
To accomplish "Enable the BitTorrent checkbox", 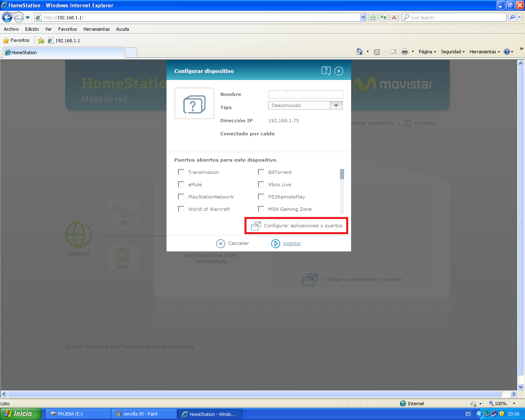I will (x=261, y=172).
